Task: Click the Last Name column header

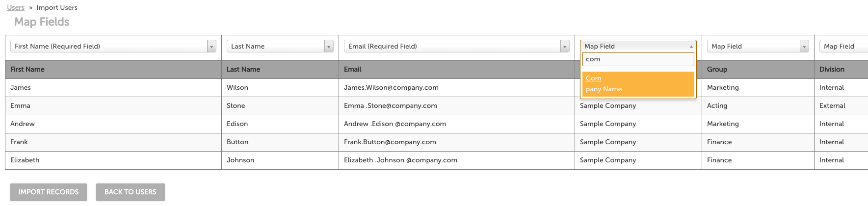Action: (x=243, y=70)
